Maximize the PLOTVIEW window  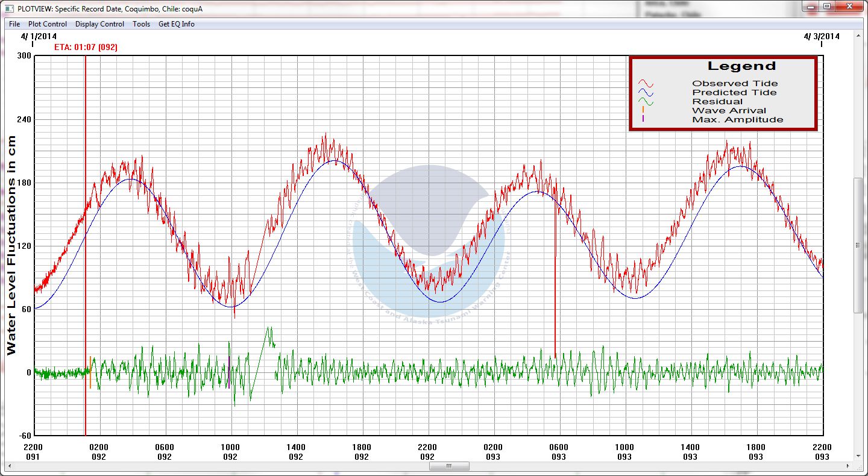[x=826, y=6]
